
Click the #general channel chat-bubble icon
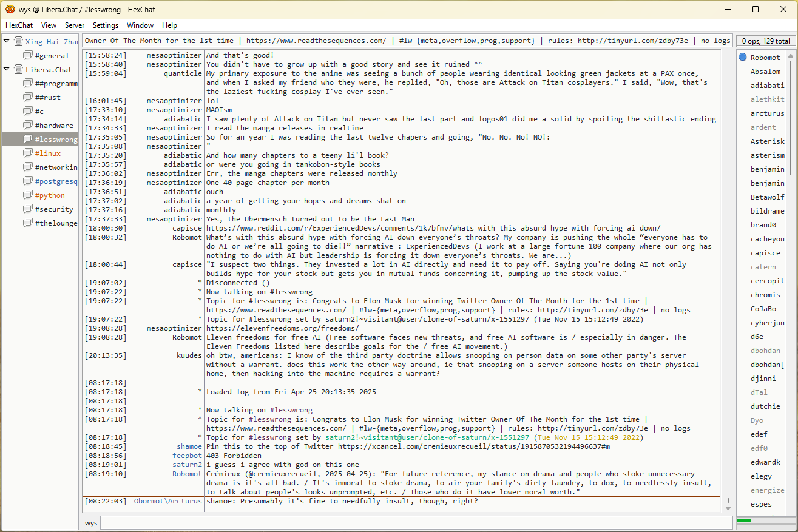coord(27,56)
